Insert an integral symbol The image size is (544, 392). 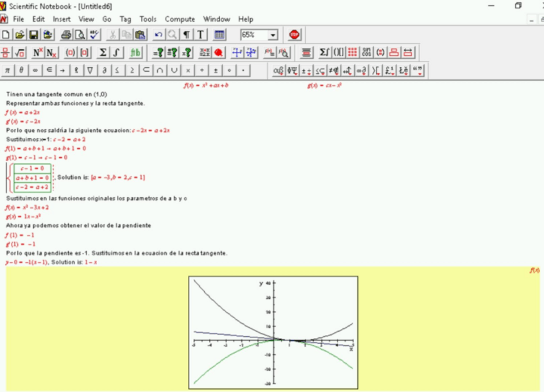pos(117,53)
